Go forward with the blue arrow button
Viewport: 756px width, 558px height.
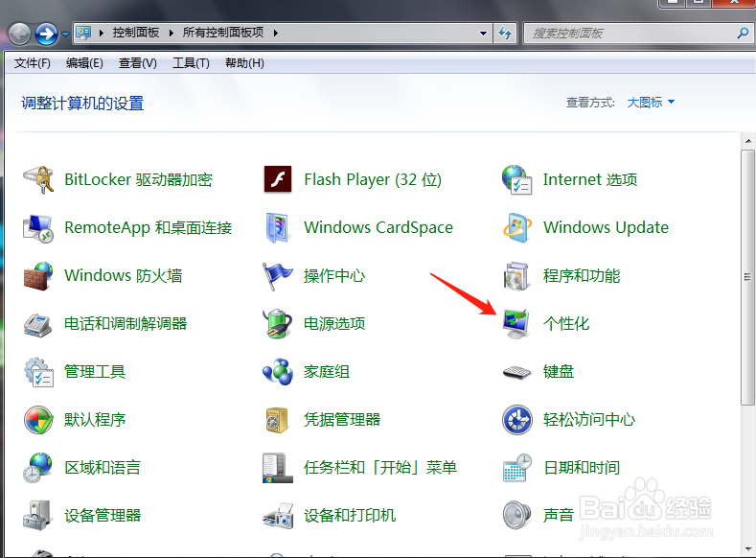46,34
